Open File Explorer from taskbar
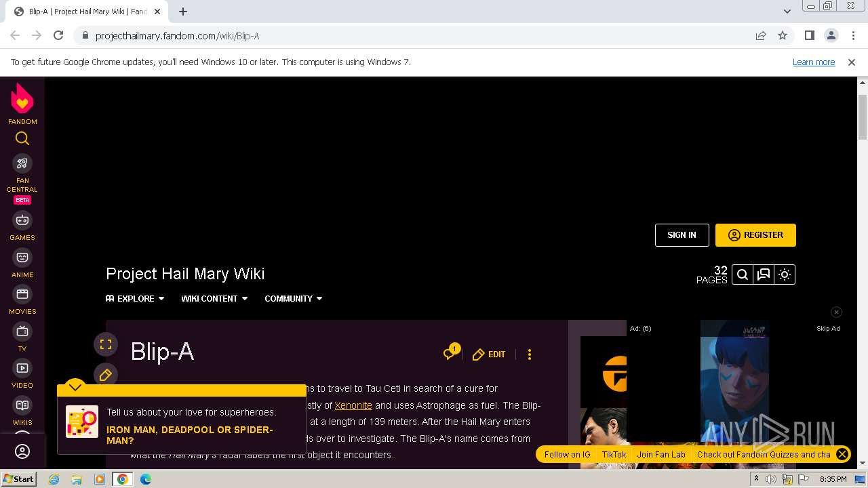 coord(77,479)
